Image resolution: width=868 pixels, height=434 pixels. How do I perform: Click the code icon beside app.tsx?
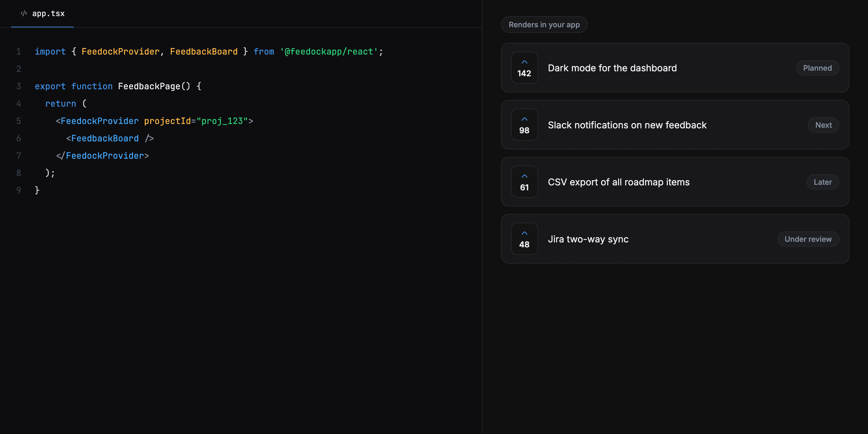click(x=24, y=13)
